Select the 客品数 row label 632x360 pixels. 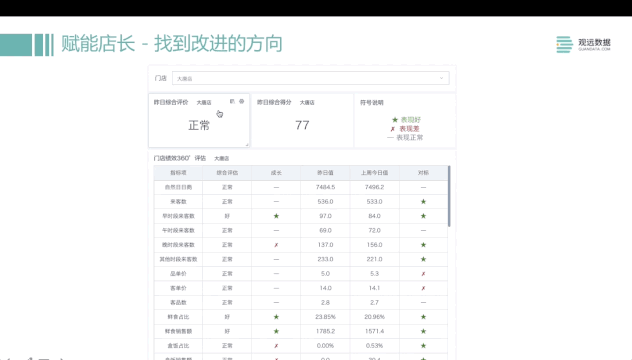pyautogui.click(x=178, y=302)
